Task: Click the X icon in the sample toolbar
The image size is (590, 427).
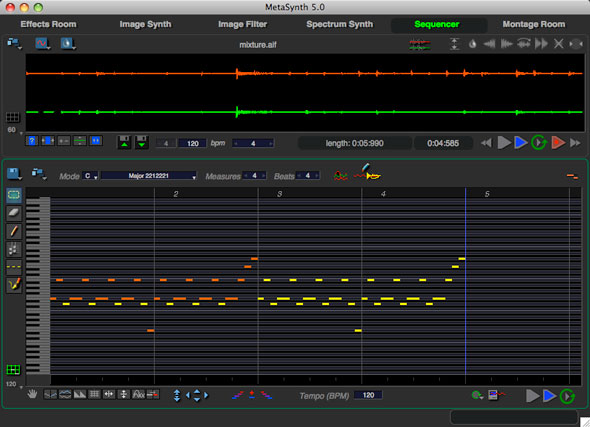Action: point(558,44)
